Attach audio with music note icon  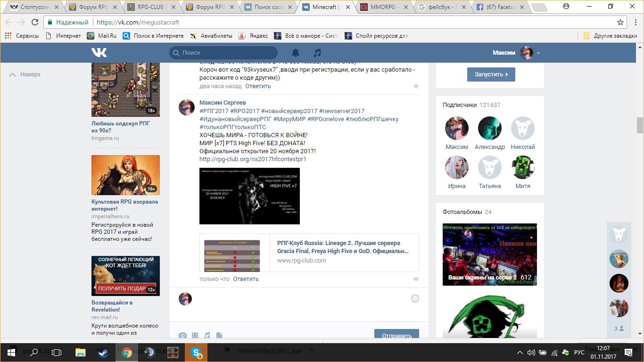[207, 336]
